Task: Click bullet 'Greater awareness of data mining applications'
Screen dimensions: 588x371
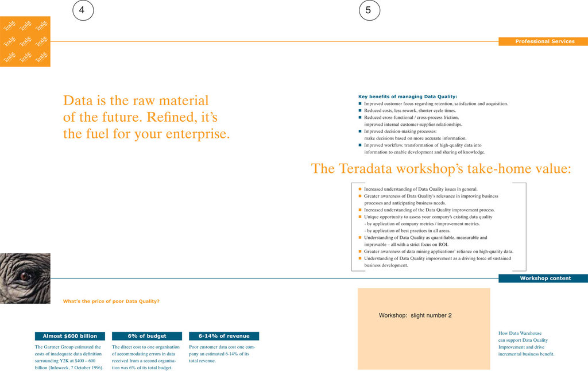Action: click(x=436, y=252)
